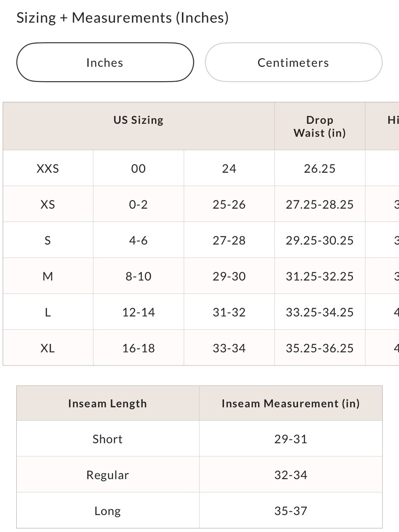Select the XS size row label
Screen dimensions: 399x532
(48, 204)
